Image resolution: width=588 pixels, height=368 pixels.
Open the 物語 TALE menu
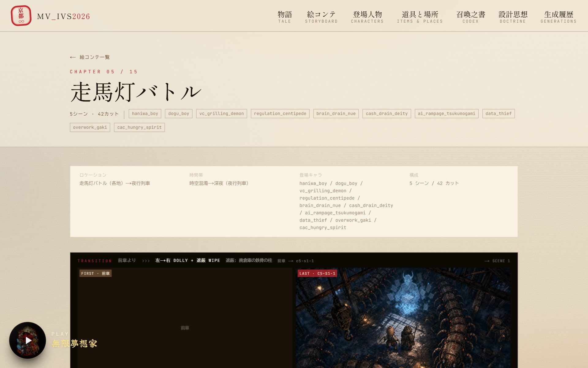(285, 17)
